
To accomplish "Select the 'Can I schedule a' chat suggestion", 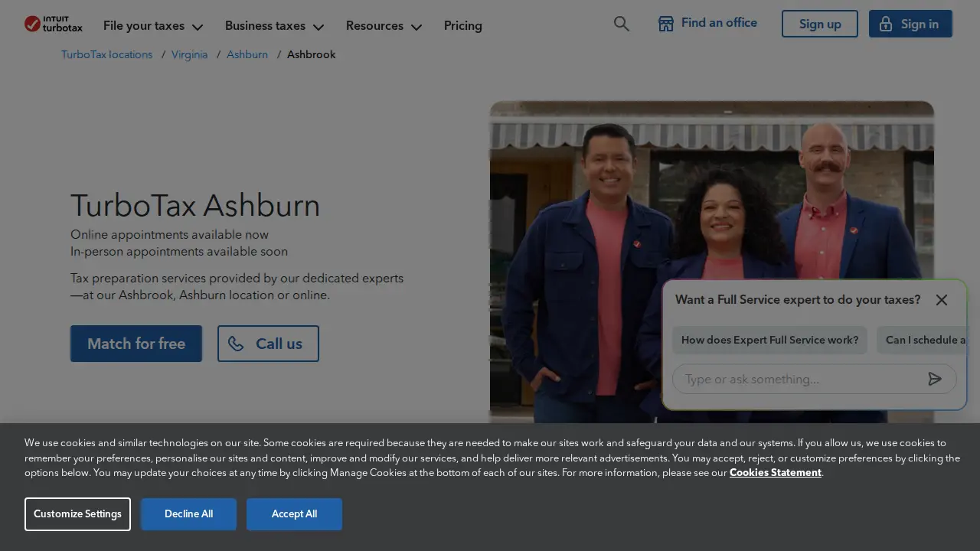I will click(922, 340).
